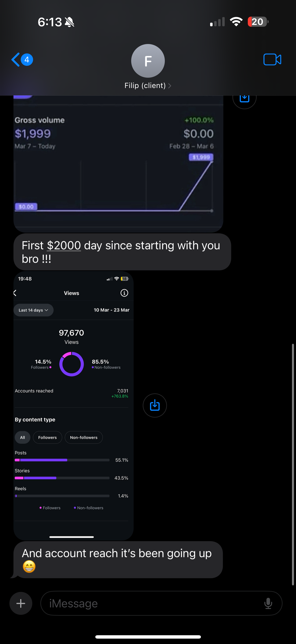Open the plus apps menu
Screen dimensions: 296x644
[21, 603]
